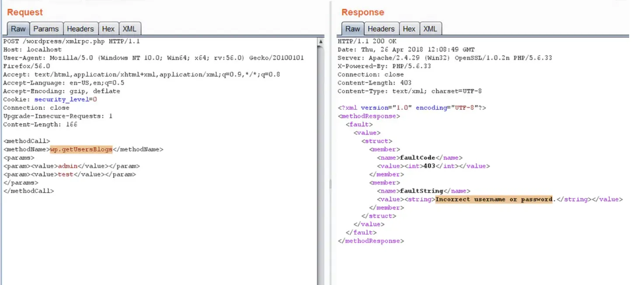Click the faultCode value 403 in response

click(429, 166)
